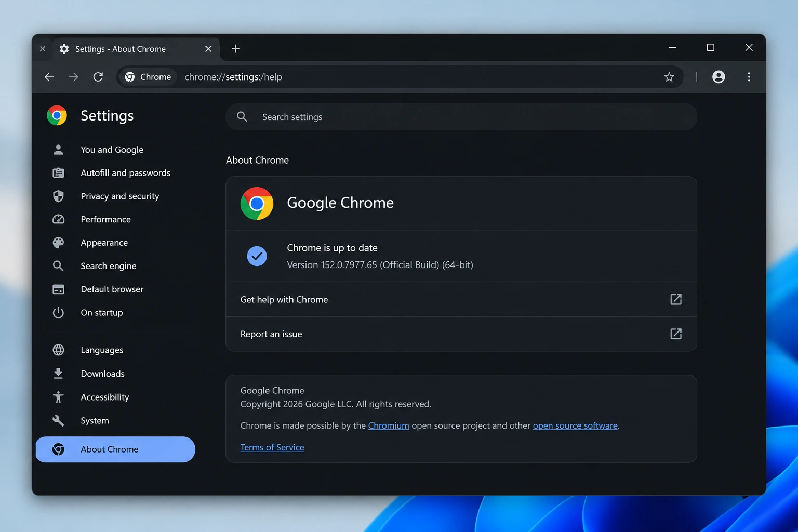798x532 pixels.
Task: Open Languages settings
Action: point(102,350)
